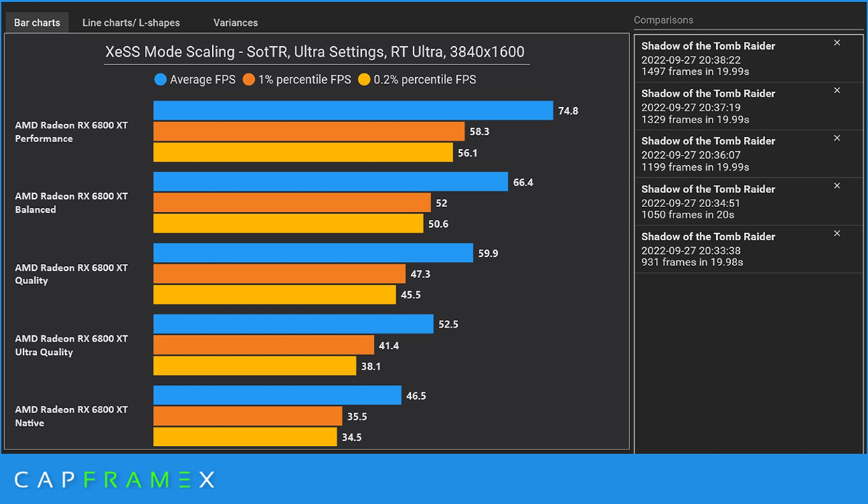Click the 34.5 Native 0.2% percentile bar
This screenshot has width=868, height=504.
pos(246,437)
